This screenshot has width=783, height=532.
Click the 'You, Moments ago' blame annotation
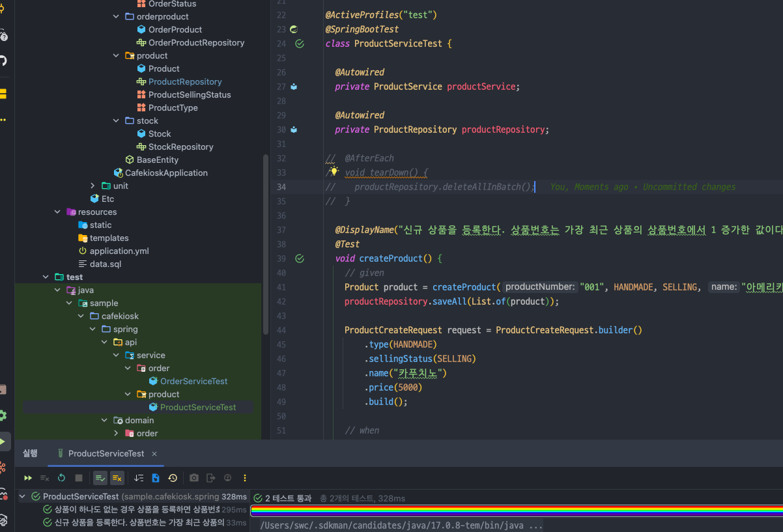pyautogui.click(x=643, y=187)
